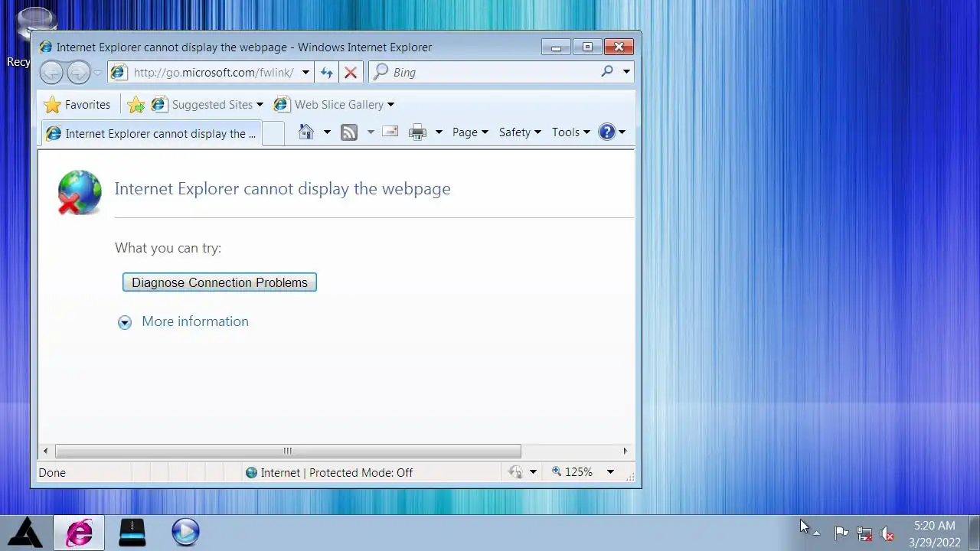Expand the address bar autocomplete dropdown

click(305, 73)
